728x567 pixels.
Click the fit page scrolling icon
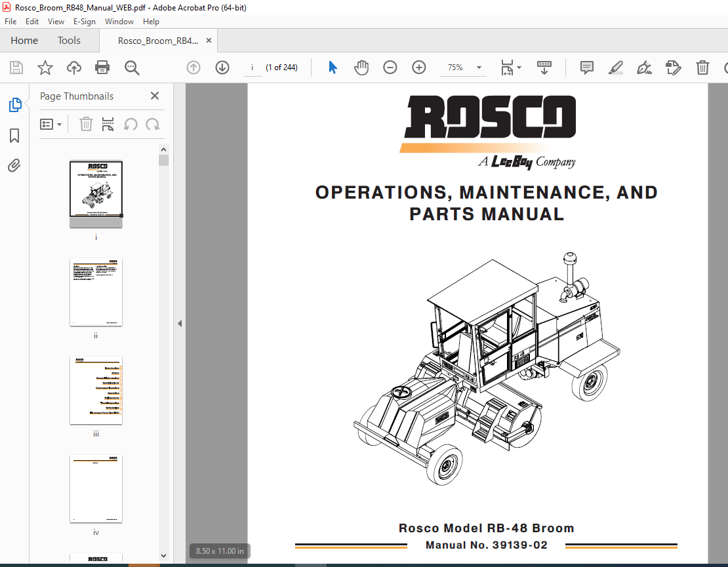click(507, 68)
